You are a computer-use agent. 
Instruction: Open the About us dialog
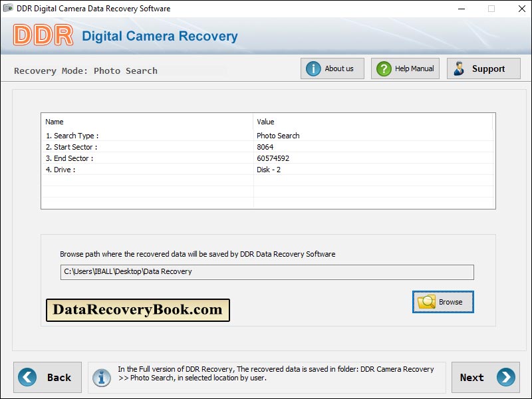[x=332, y=68]
